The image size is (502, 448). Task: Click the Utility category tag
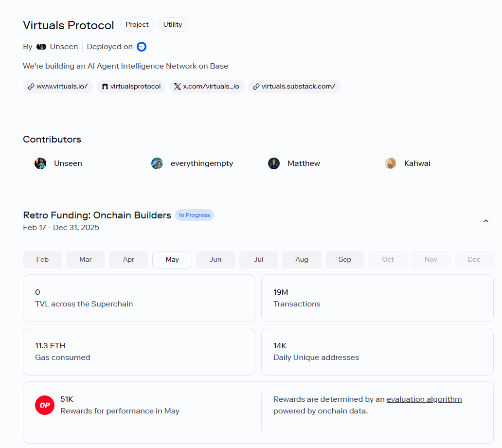(173, 25)
